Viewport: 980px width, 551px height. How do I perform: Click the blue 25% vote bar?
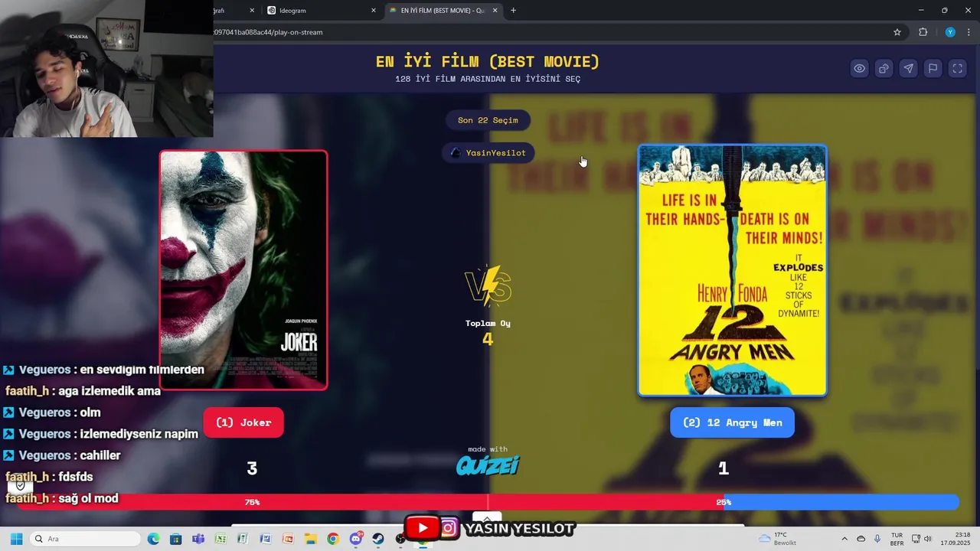(841, 502)
